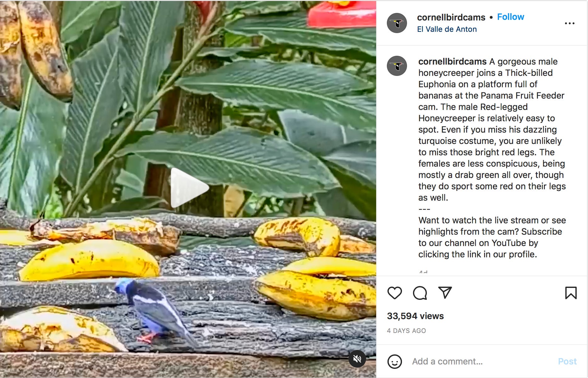Click the 33,594 views count

coord(415,316)
